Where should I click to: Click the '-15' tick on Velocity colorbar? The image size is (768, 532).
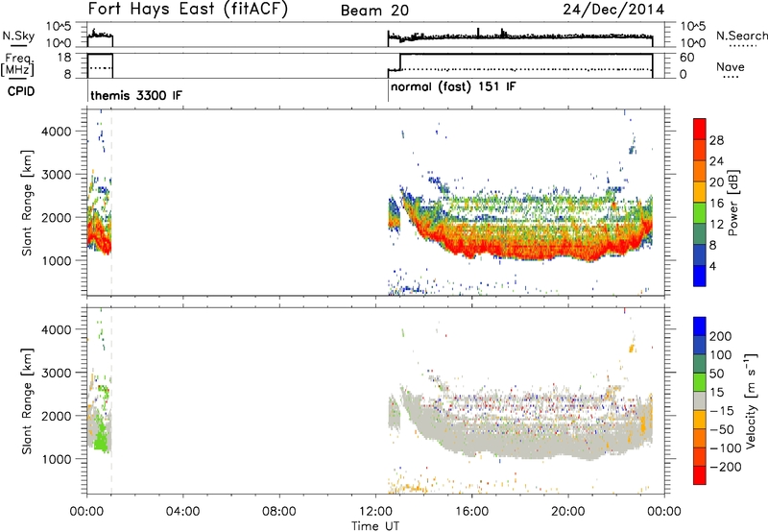(x=722, y=410)
